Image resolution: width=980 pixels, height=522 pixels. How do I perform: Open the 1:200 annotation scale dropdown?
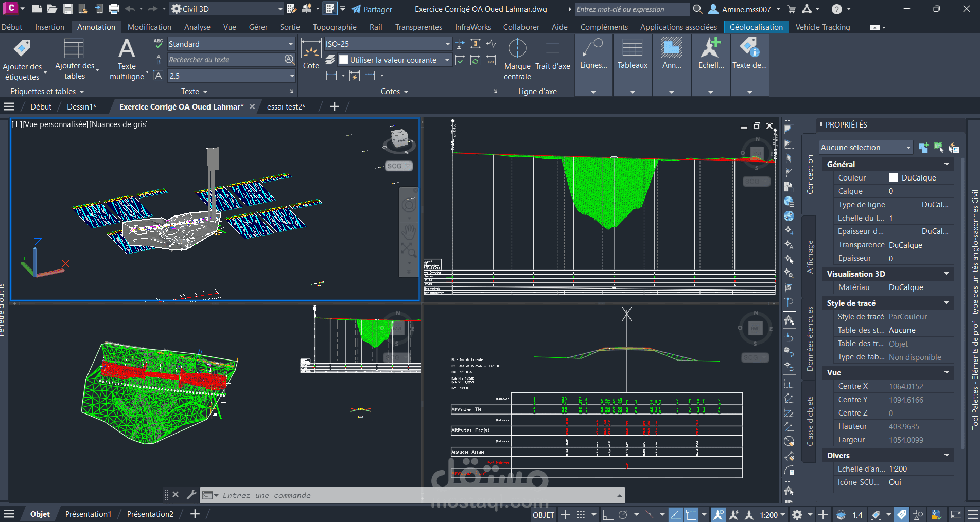pos(773,515)
